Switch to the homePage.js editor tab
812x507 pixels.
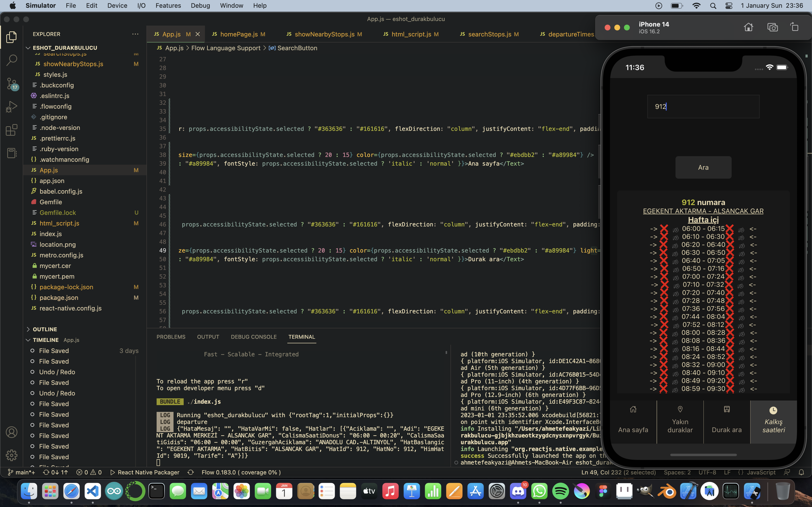(239, 34)
